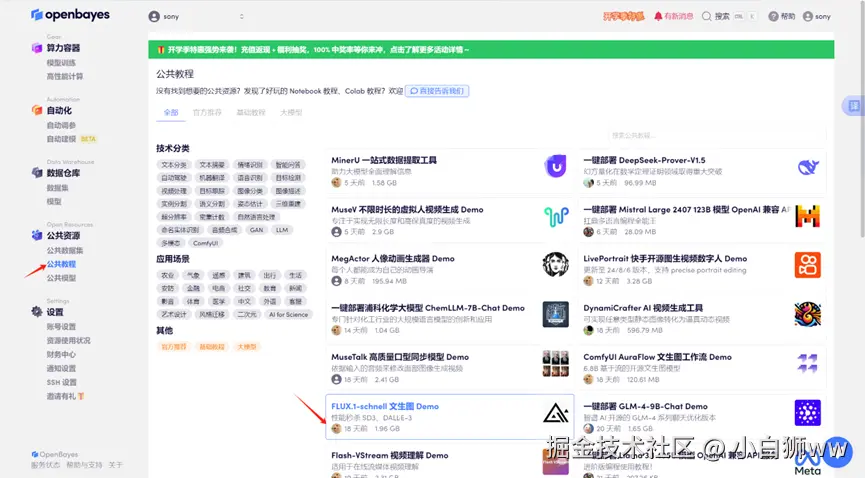This screenshot has width=865, height=478.
Task: Select the 大模型 tab
Action: pos(291,113)
